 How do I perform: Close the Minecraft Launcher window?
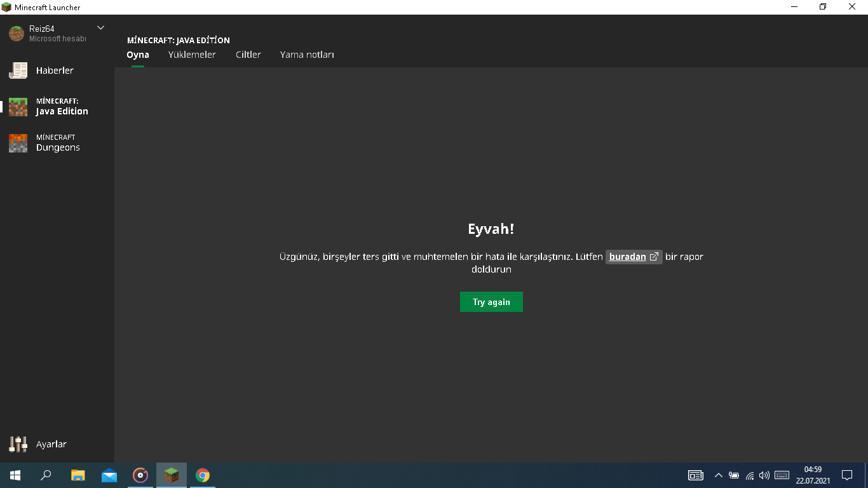click(853, 7)
